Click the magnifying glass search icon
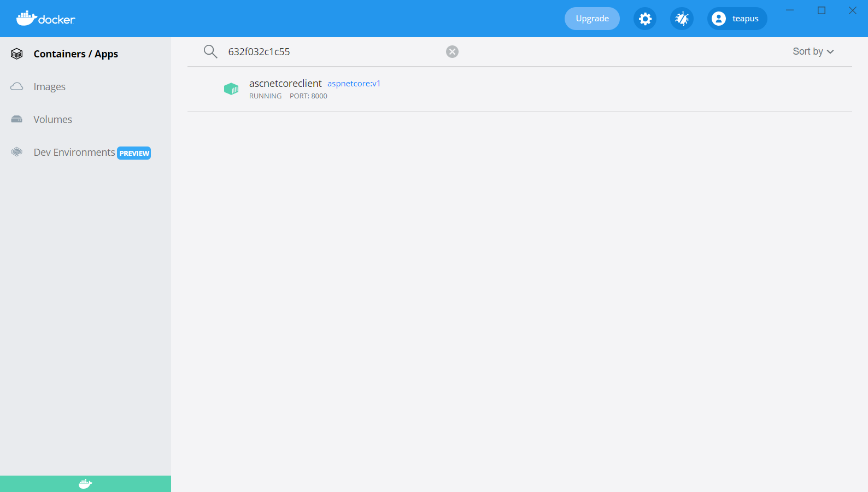The height and width of the screenshot is (492, 868). 210,51
